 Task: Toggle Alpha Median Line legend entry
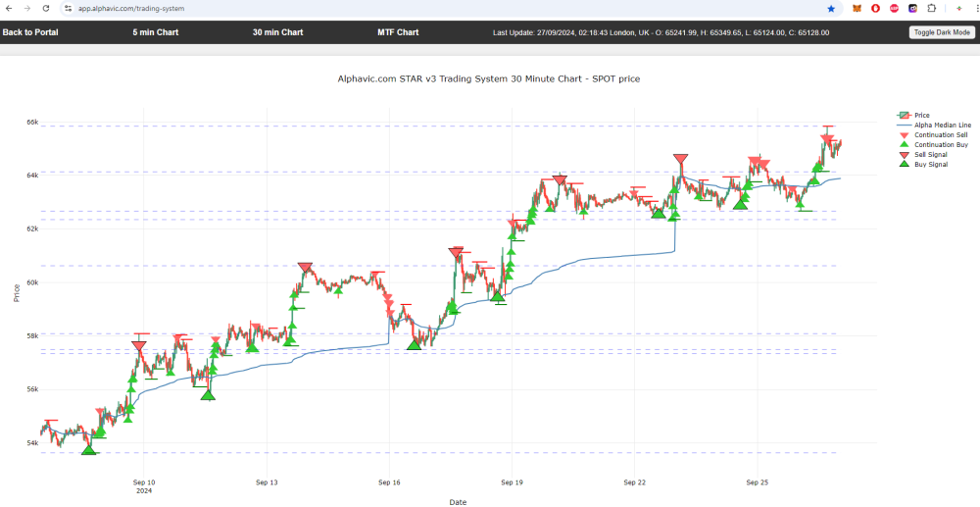coord(942,125)
